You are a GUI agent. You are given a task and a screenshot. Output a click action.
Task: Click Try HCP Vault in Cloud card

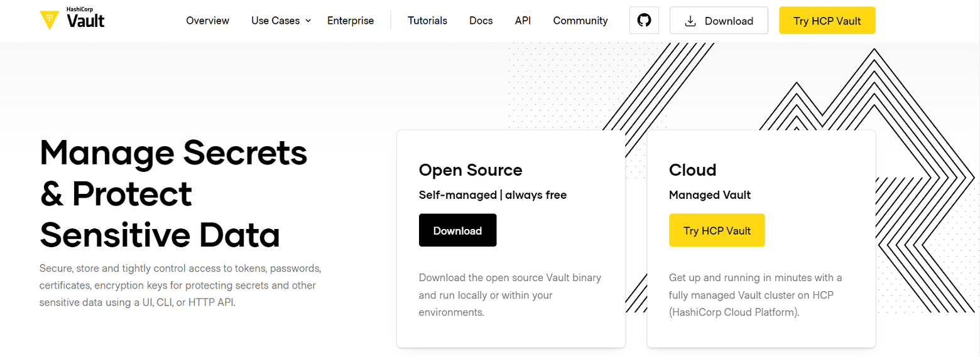[x=717, y=230]
